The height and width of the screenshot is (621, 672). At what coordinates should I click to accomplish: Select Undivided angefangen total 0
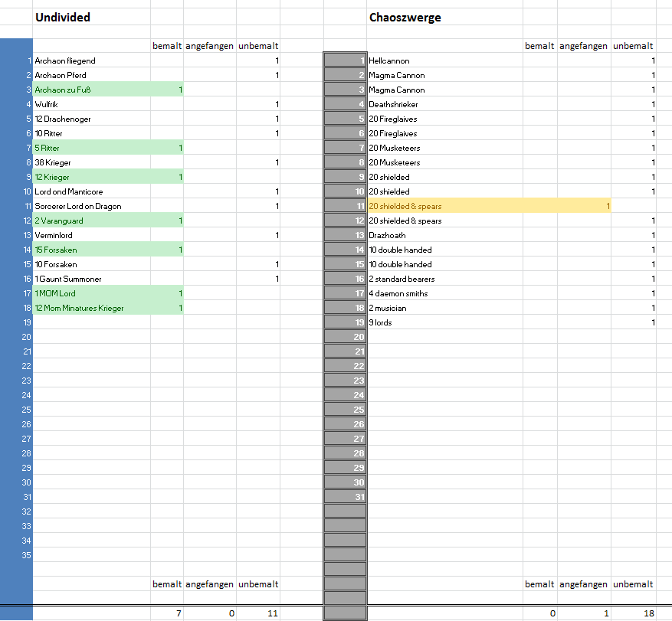[210, 613]
